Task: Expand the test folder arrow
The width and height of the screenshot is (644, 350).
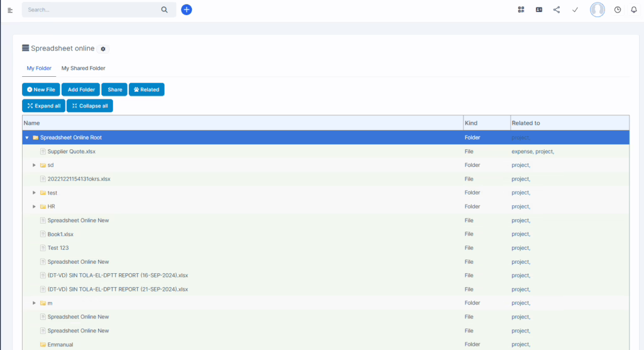Action: coord(35,193)
